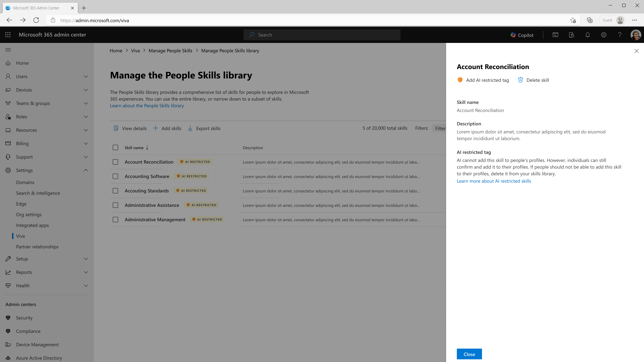Close the Account Reconciliation panel with X
This screenshot has height=362, width=644.
coord(637,51)
